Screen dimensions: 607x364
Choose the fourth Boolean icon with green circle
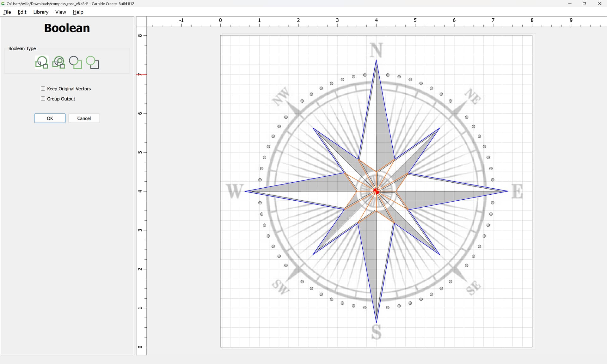coord(92,62)
